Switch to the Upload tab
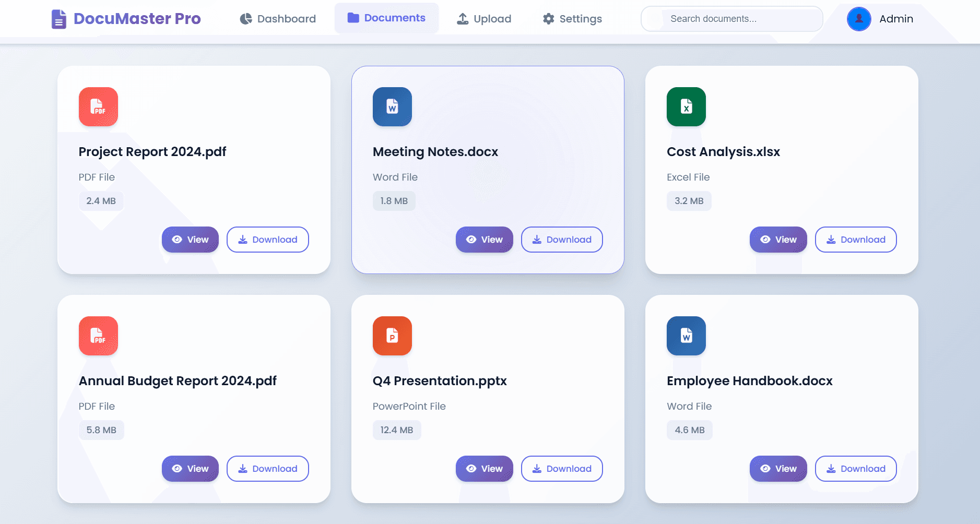Screen dimensions: 980x524 [483, 18]
